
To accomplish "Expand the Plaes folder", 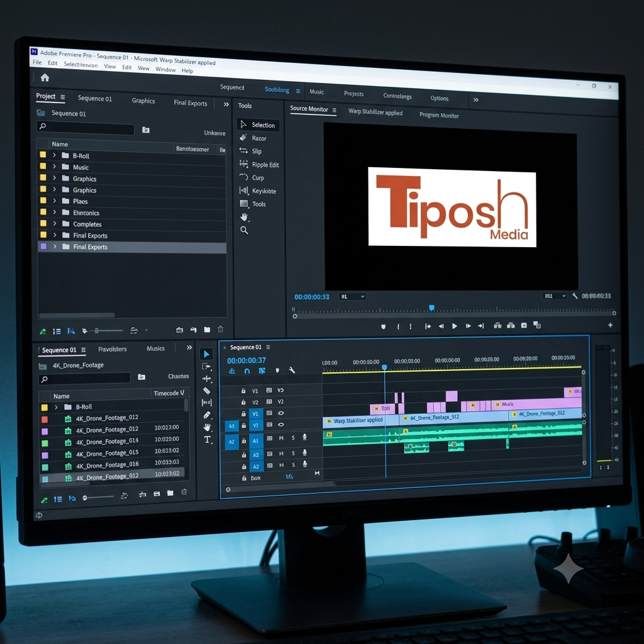I will [54, 201].
